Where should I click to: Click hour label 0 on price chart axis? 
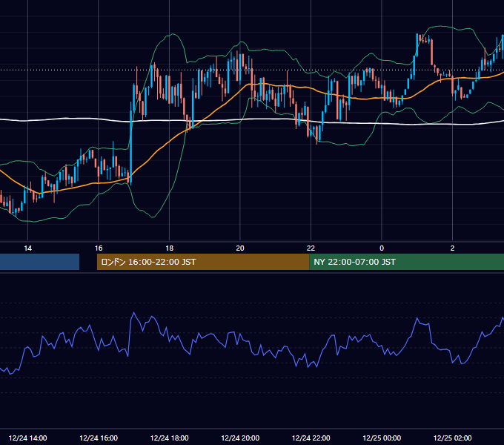[382, 248]
